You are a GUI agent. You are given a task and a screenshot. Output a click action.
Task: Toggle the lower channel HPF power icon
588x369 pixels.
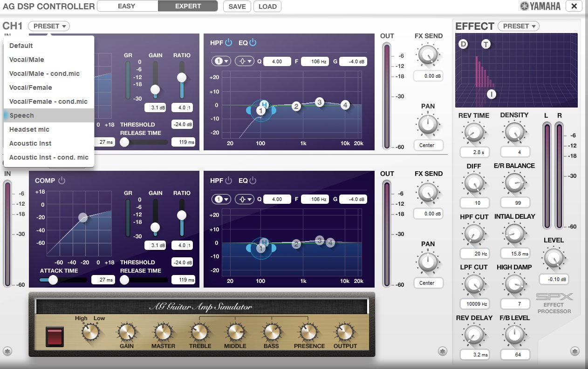click(x=228, y=181)
